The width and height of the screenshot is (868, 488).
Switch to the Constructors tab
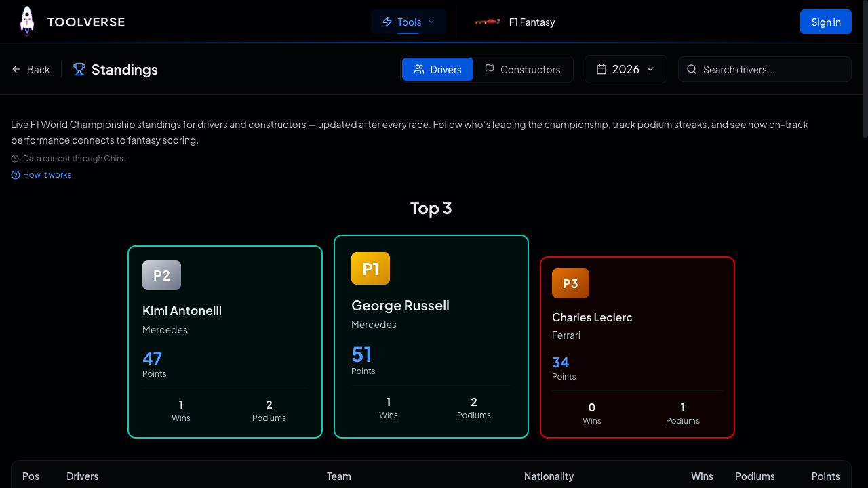(x=522, y=69)
